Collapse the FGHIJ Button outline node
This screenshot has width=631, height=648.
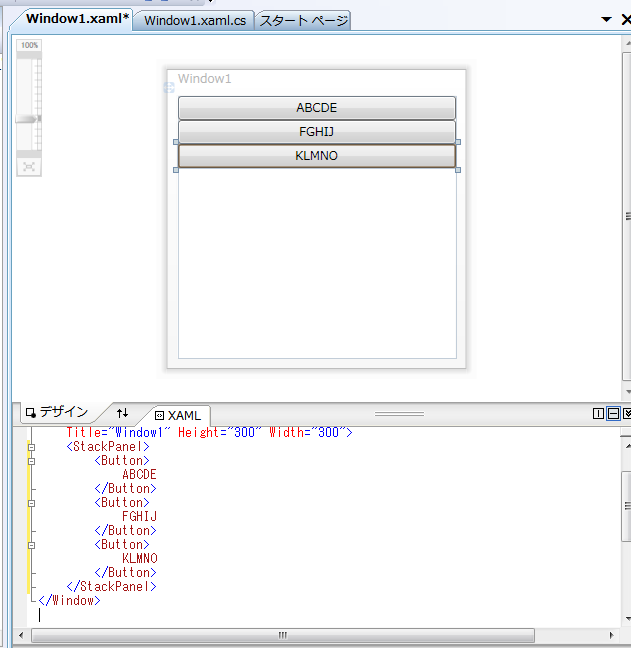(x=31, y=503)
